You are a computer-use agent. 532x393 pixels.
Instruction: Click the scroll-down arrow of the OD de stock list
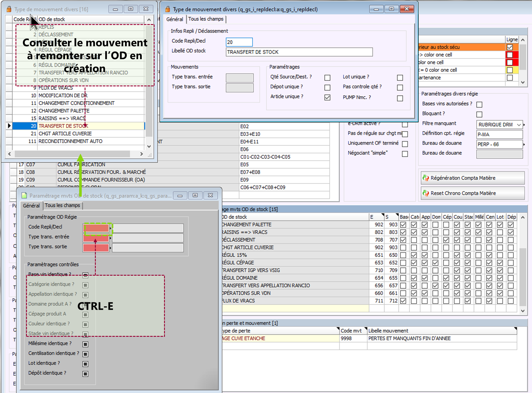coord(149,146)
